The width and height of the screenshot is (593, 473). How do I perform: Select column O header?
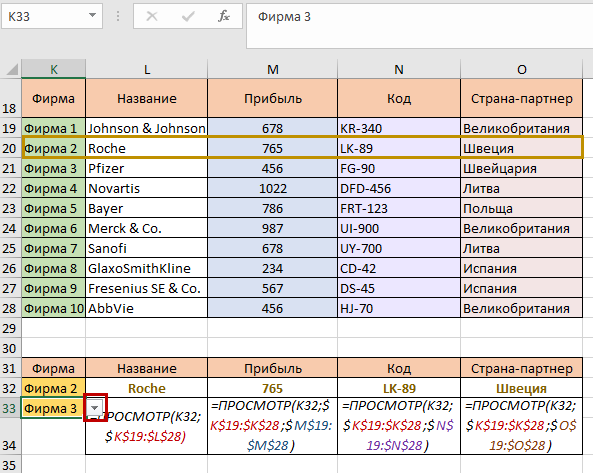pyautogui.click(x=522, y=69)
